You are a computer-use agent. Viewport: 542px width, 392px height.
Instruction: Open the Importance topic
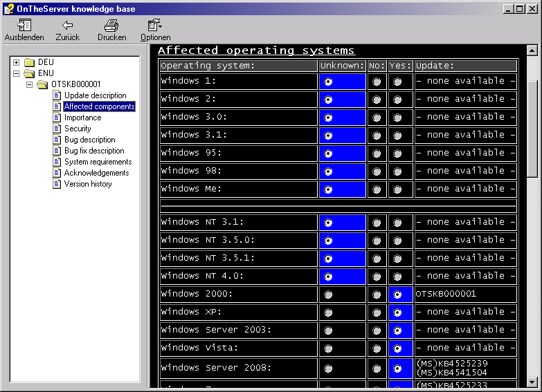82,118
